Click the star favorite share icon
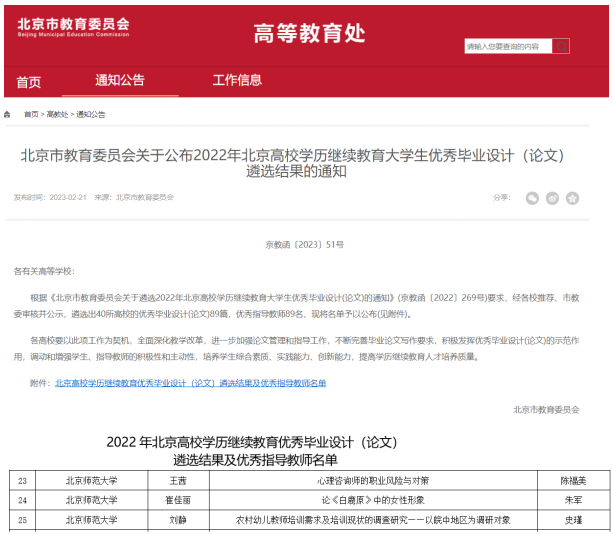The width and height of the screenshot is (613, 534). coord(572,198)
